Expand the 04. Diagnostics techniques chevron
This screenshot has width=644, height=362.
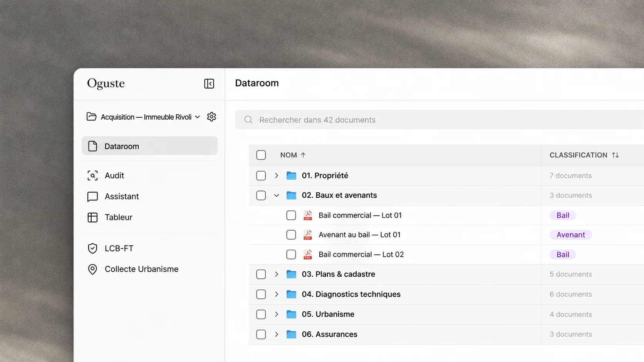(277, 294)
